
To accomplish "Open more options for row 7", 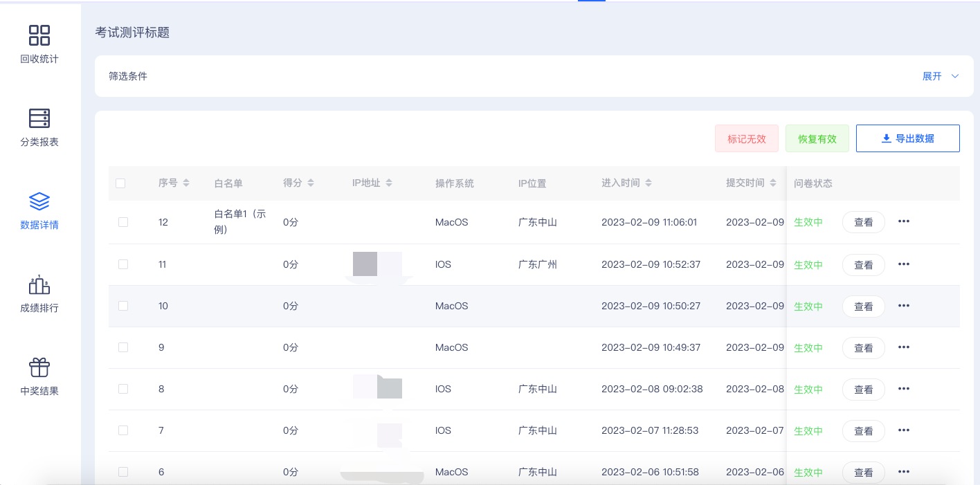I will (904, 430).
